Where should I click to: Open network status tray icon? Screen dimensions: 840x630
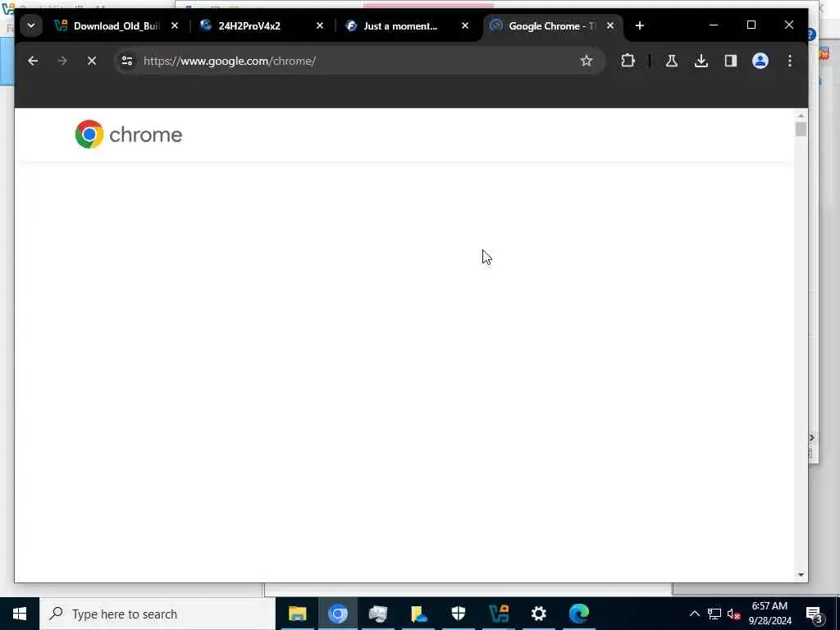(714, 614)
